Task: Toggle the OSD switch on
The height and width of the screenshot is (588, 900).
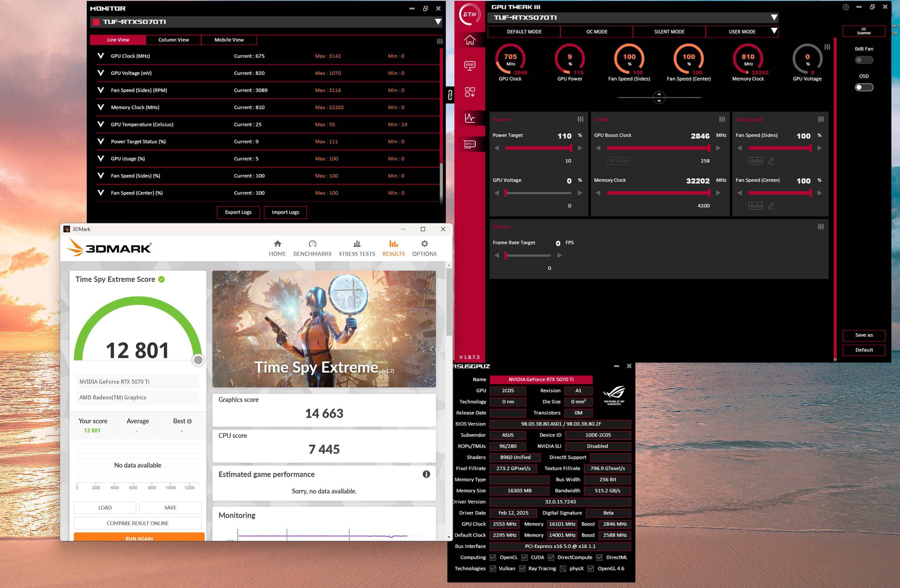Action: 864,87
